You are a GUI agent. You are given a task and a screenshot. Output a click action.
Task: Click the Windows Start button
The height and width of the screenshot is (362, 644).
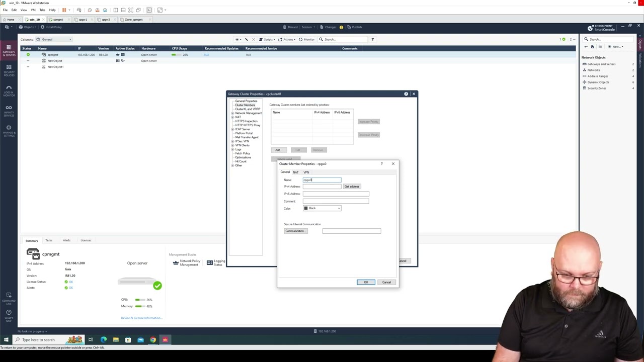(x=6, y=340)
